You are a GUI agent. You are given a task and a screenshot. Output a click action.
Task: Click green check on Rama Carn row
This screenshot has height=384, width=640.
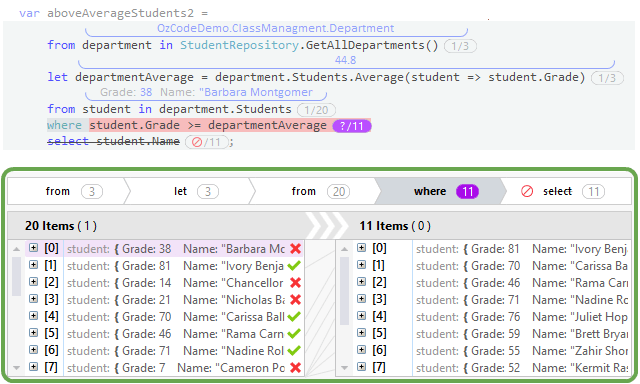coord(294,333)
